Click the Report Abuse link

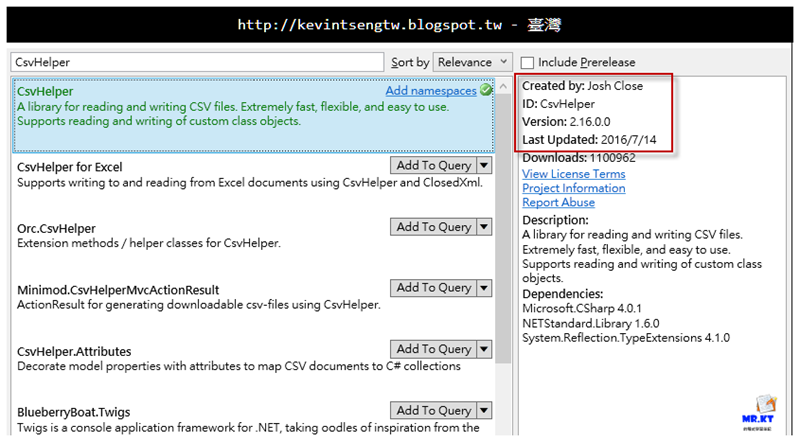point(558,203)
